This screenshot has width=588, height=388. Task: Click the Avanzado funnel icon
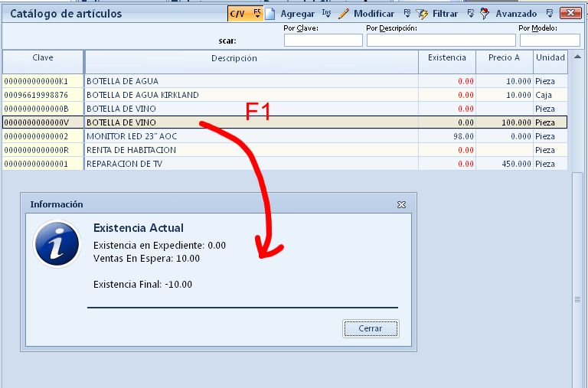point(484,14)
